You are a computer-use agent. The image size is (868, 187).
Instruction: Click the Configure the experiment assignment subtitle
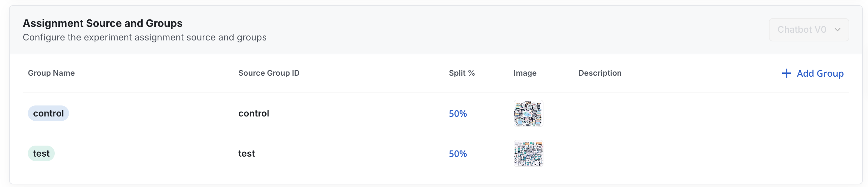[144, 37]
